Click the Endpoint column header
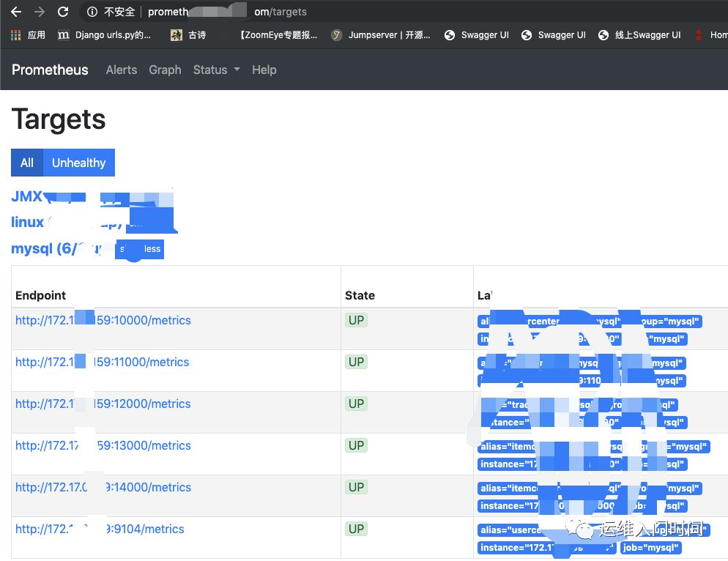Viewport: 728px width, 561px height. click(41, 295)
